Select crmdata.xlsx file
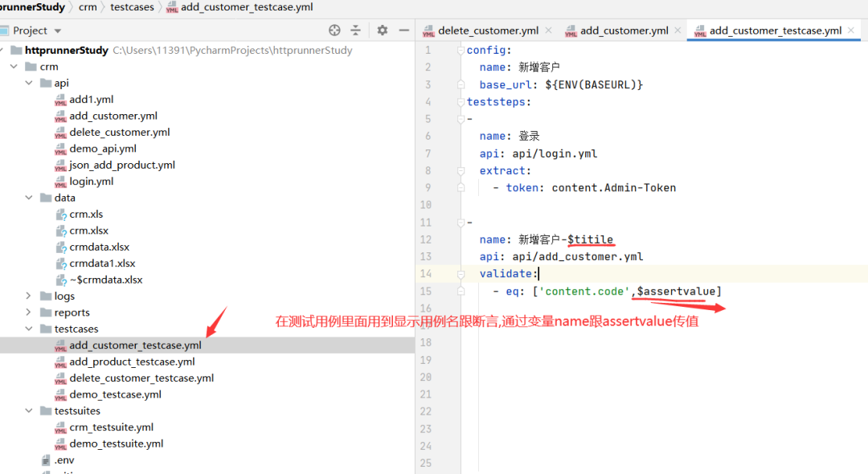Viewport: 868px width, 474px height. coord(99,247)
